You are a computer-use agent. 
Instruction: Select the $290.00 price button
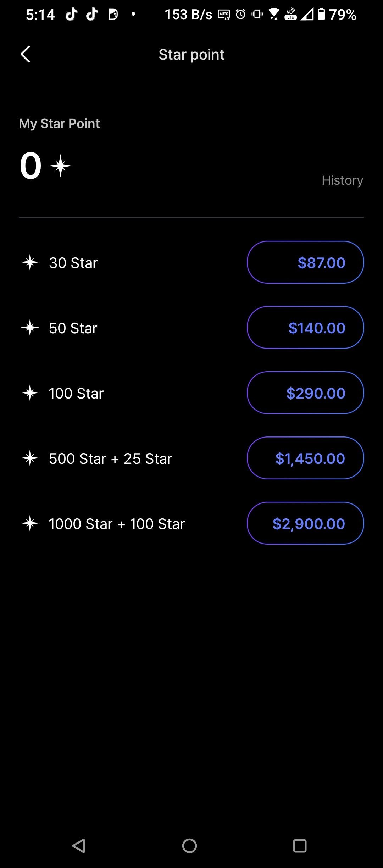(305, 393)
